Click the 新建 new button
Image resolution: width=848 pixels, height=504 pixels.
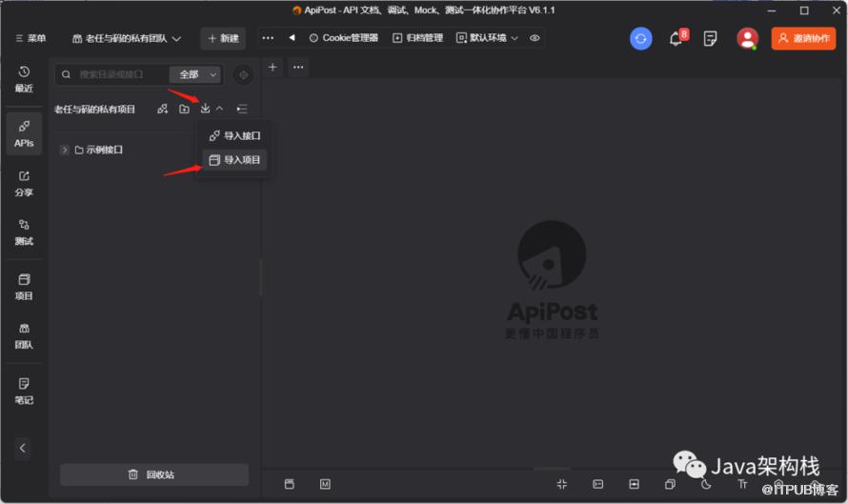[x=223, y=38]
